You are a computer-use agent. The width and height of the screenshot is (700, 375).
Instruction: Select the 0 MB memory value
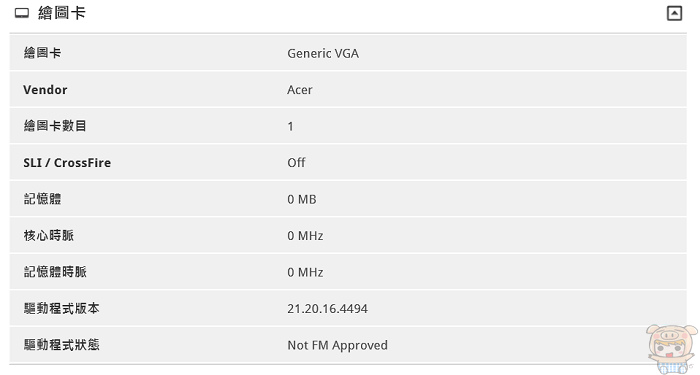click(x=302, y=199)
